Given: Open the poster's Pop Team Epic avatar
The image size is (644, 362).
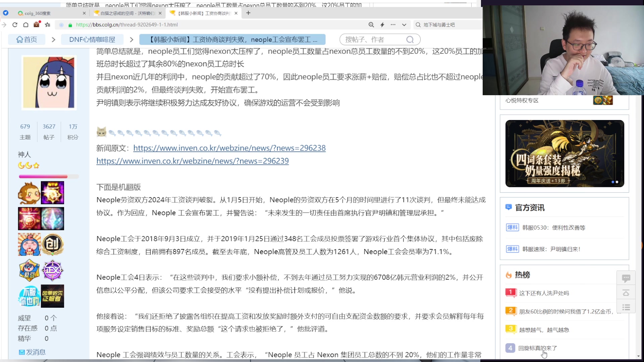Looking at the screenshot, I should (x=49, y=83).
